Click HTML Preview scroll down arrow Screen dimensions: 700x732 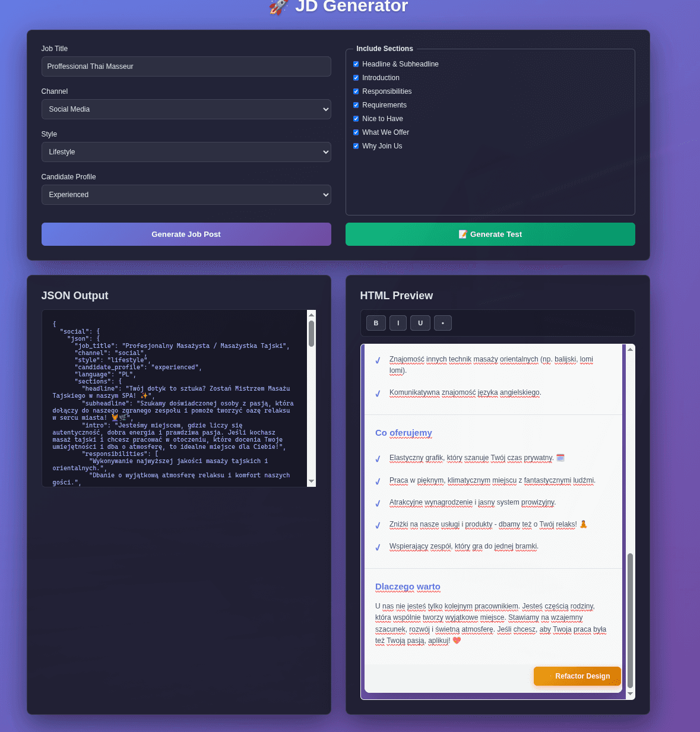(630, 694)
